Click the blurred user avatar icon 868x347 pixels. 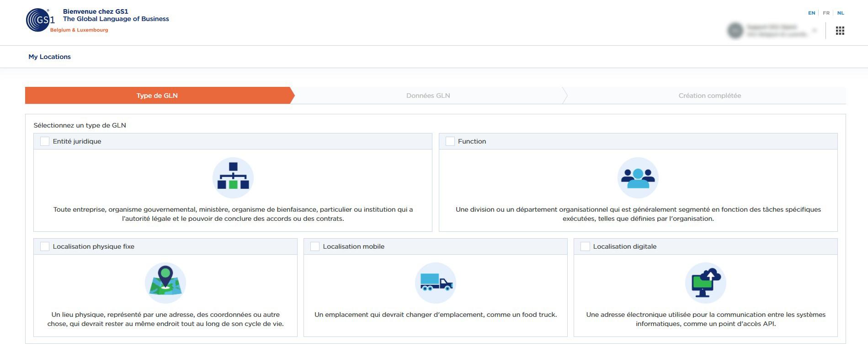point(735,31)
